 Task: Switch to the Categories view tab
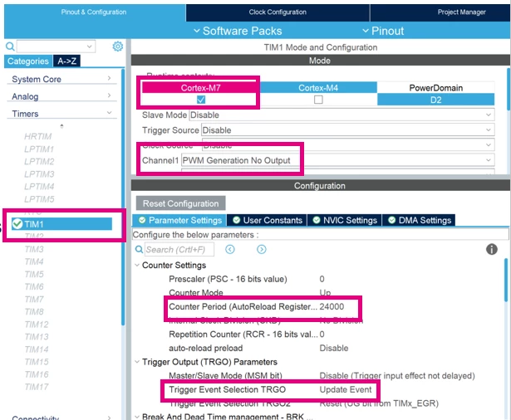pyautogui.click(x=28, y=61)
